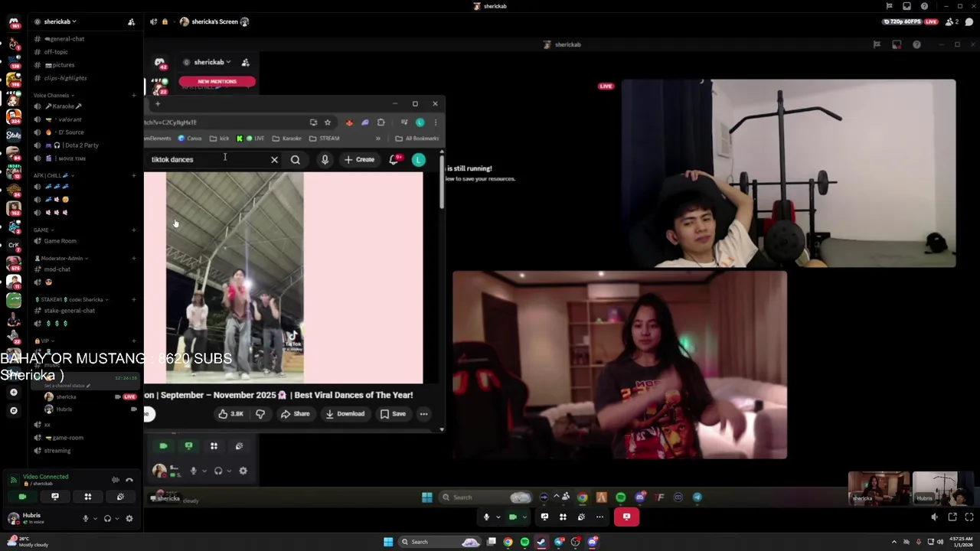Collapse the Voice Channels category

coord(54,96)
